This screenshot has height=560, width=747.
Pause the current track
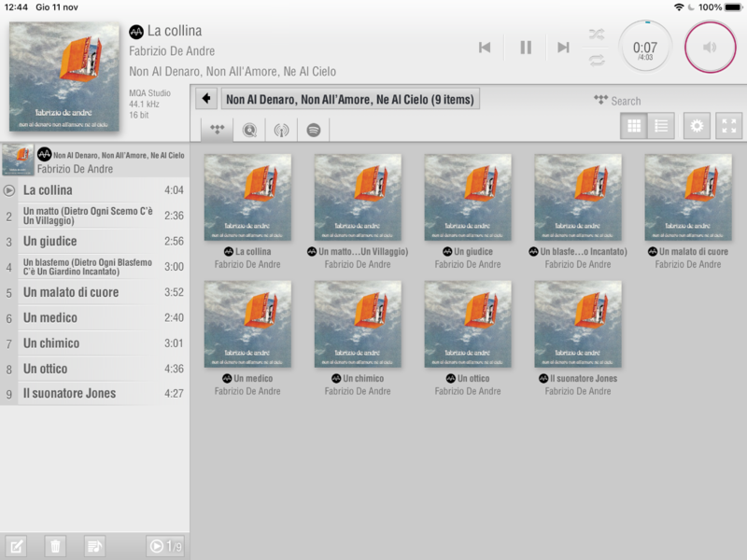[526, 48]
